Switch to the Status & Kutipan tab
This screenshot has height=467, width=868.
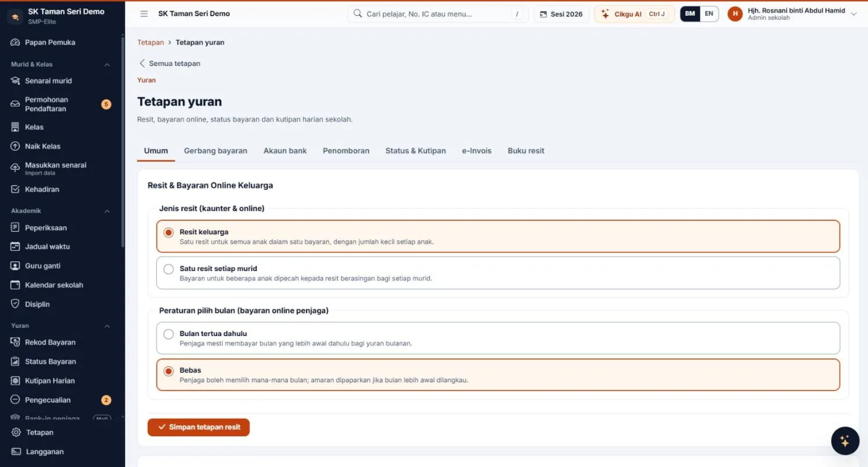[415, 151]
